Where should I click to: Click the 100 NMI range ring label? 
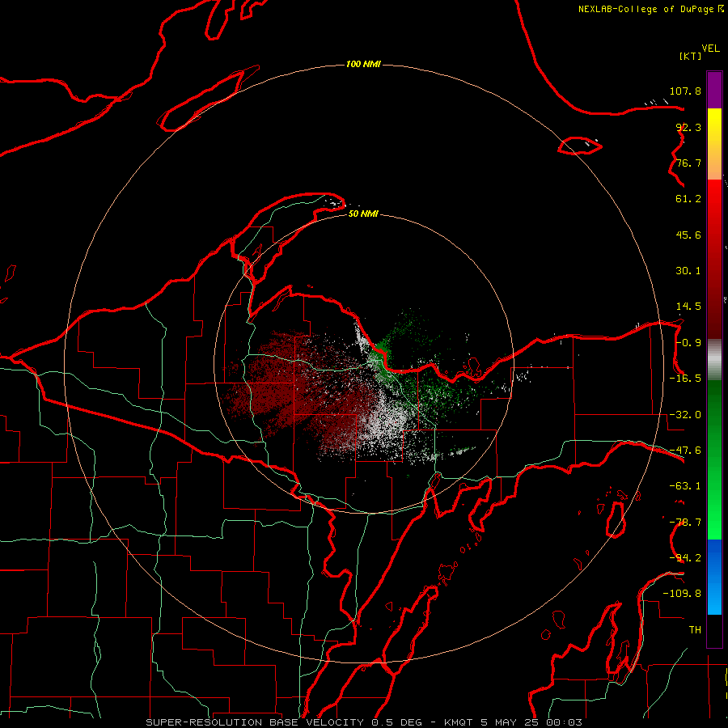pyautogui.click(x=363, y=64)
